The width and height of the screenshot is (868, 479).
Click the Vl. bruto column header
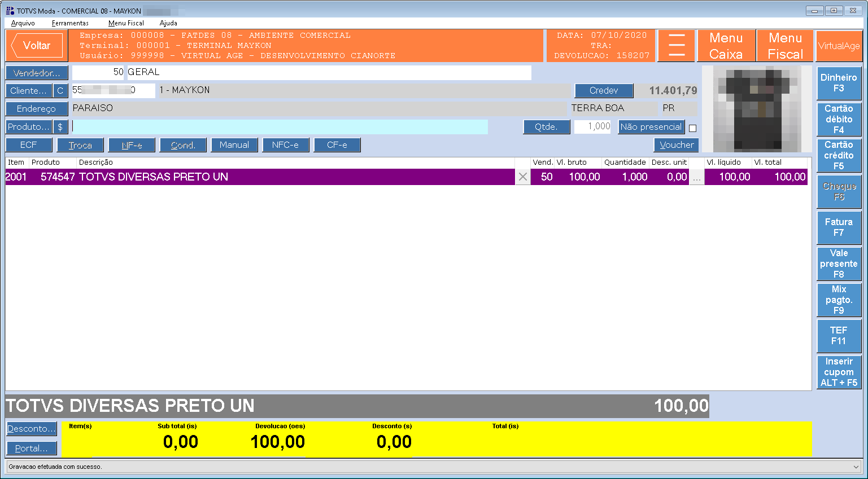(x=578, y=162)
